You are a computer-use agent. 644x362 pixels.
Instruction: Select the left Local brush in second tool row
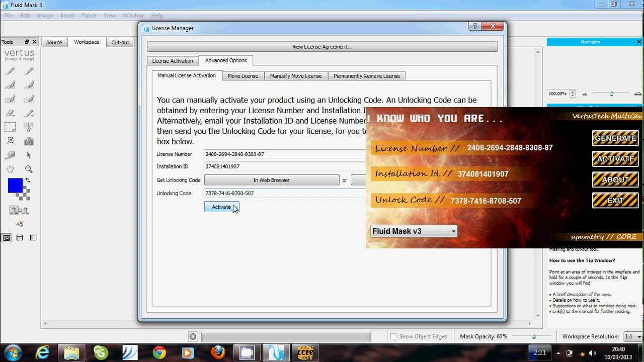(x=10, y=85)
